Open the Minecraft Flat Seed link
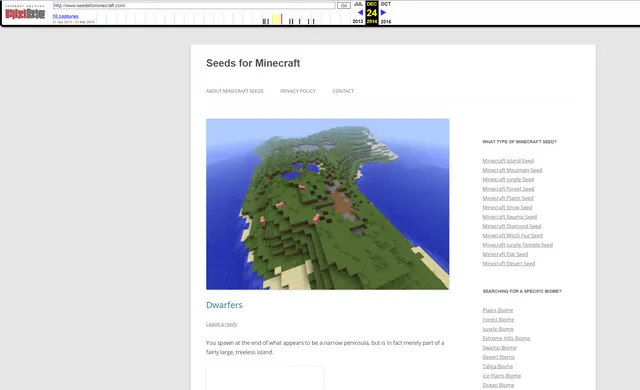The height and width of the screenshot is (390, 640). point(505,254)
